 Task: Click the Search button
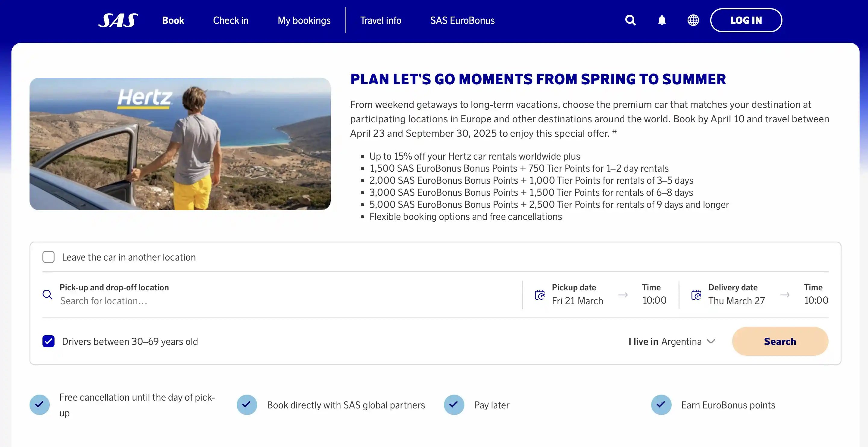click(780, 341)
